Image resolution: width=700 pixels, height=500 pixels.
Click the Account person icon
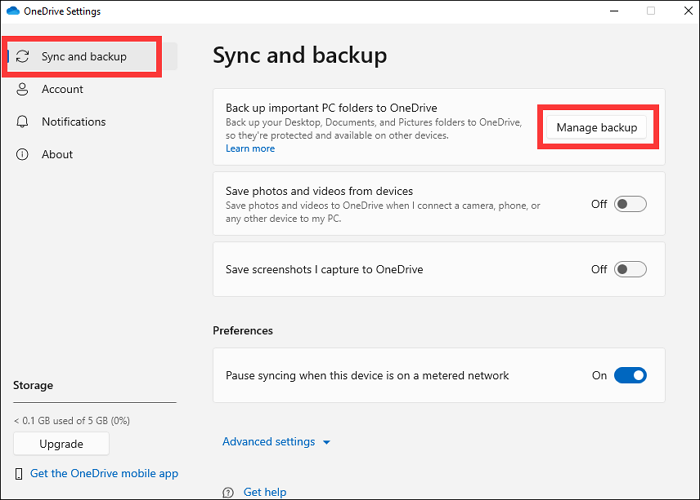click(x=22, y=89)
